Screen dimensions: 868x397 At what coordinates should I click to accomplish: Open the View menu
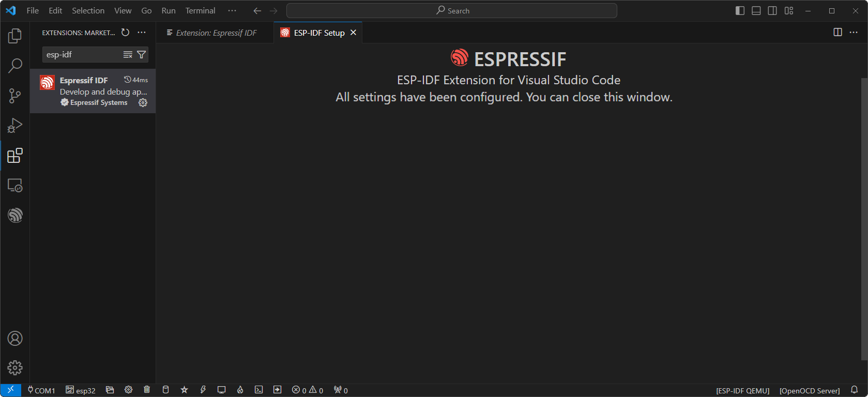[x=123, y=10]
